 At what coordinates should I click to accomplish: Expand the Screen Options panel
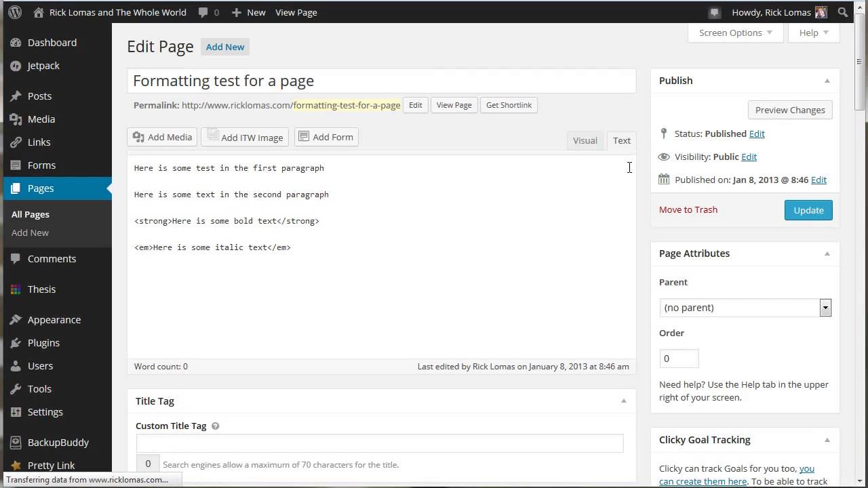coord(735,33)
